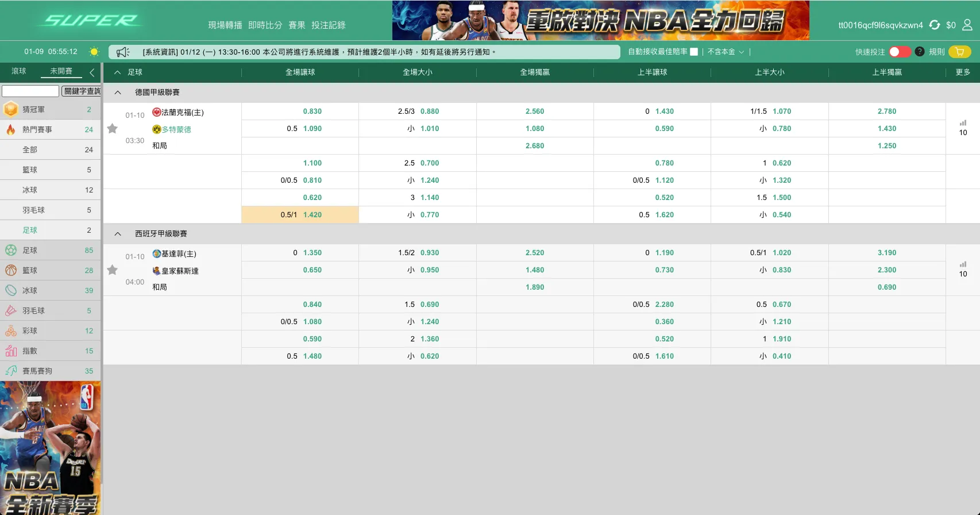980x515 pixels.
Task: Open 彩球 lottery category
Action: pos(51,330)
